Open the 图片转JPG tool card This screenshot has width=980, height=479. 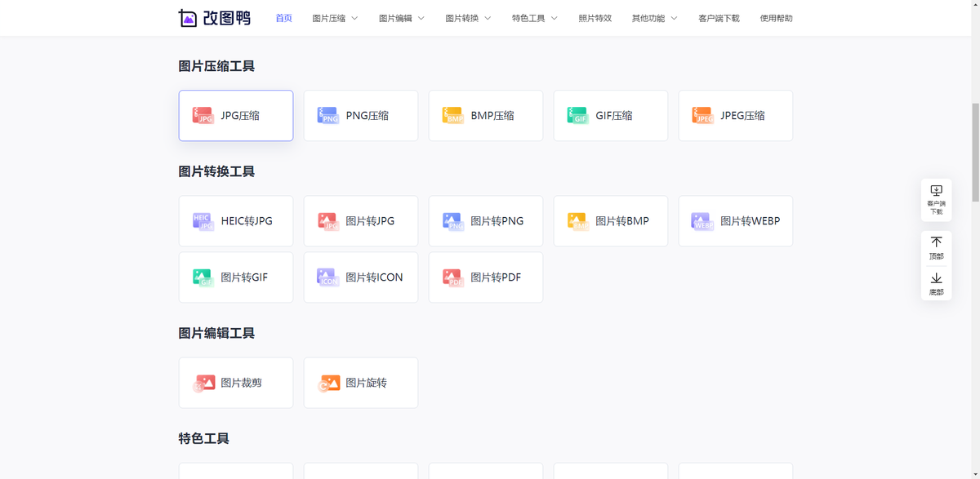click(361, 221)
